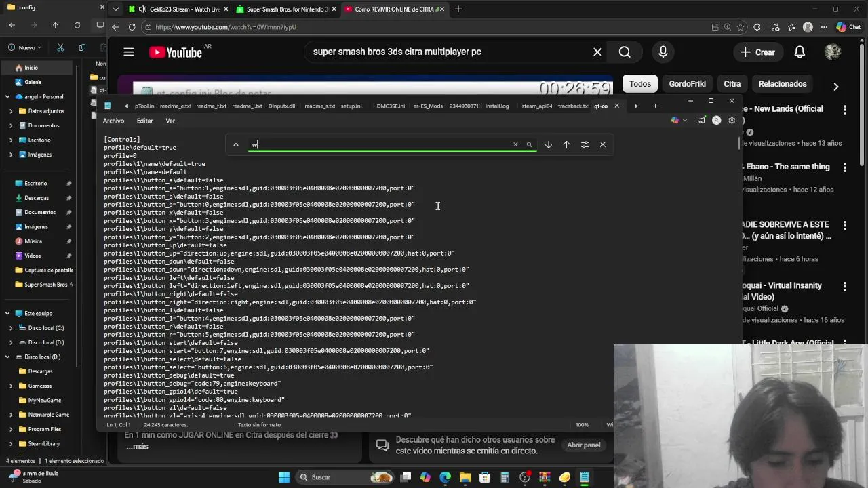
Task: Select the GordoFriki filter chip
Action: (x=688, y=84)
